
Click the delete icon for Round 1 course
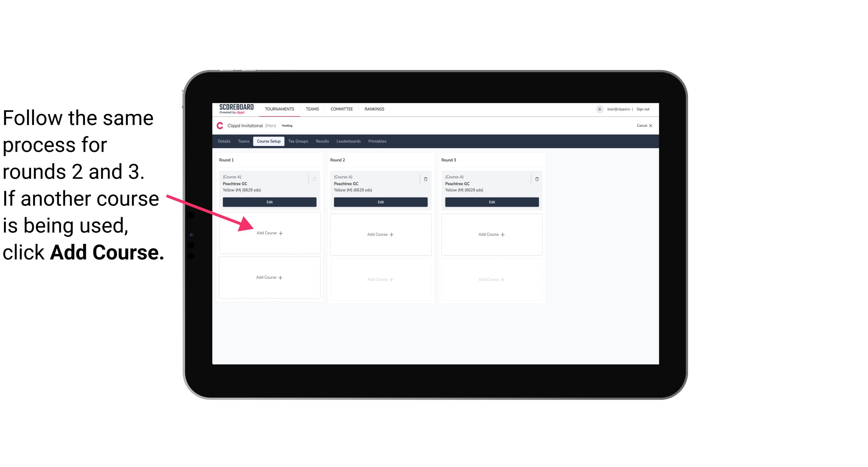pyautogui.click(x=315, y=178)
